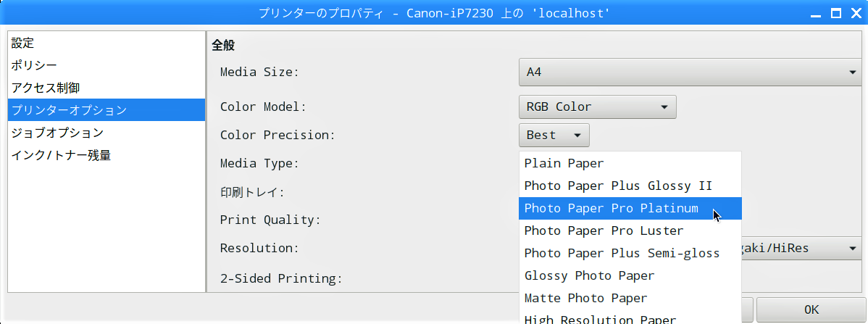Choose Plain Paper from the list
This screenshot has height=324, width=868.
(630, 163)
